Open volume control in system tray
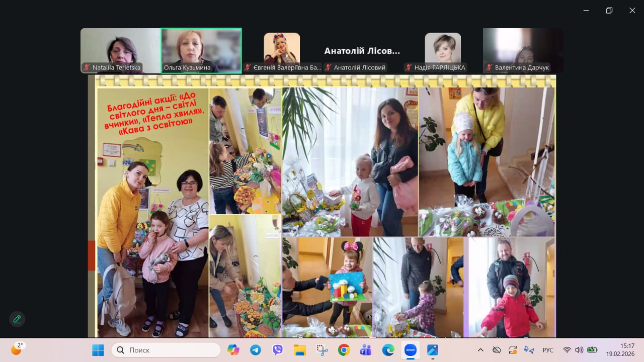 (x=579, y=350)
